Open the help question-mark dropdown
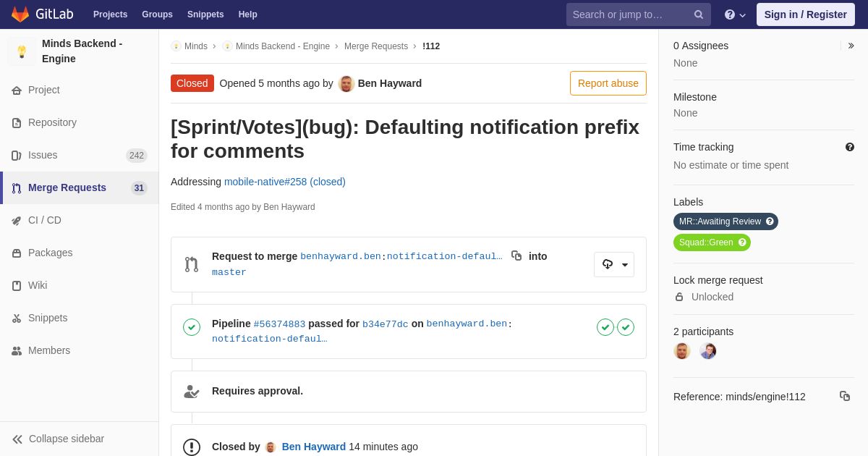This screenshot has height=456, width=868. 735,14
